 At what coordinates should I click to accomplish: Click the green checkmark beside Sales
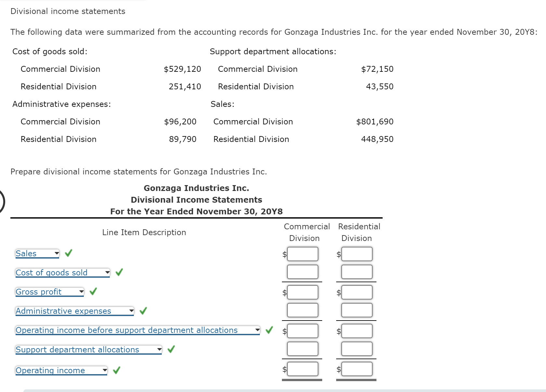click(68, 253)
